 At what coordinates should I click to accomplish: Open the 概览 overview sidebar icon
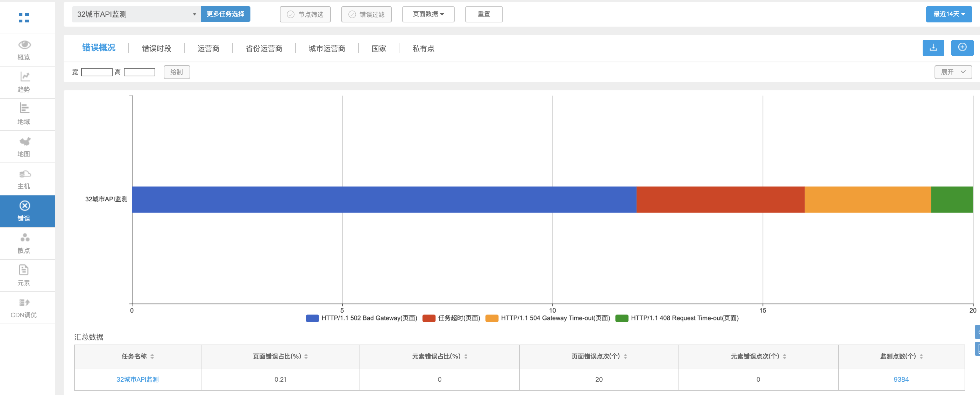24,45
